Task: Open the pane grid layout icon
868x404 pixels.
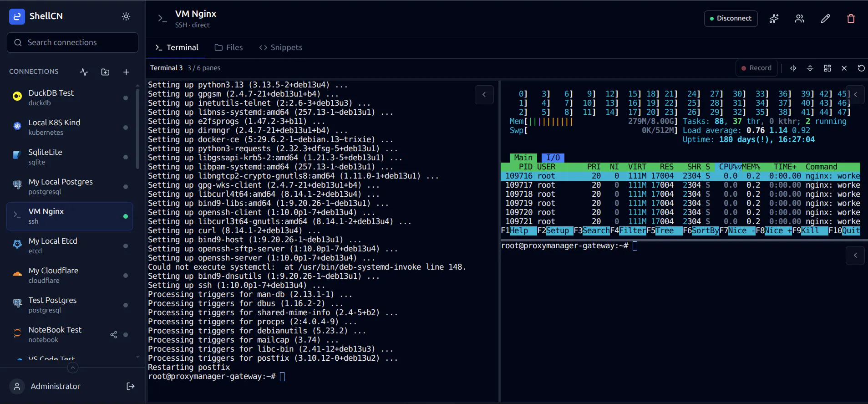Action: 827,68
